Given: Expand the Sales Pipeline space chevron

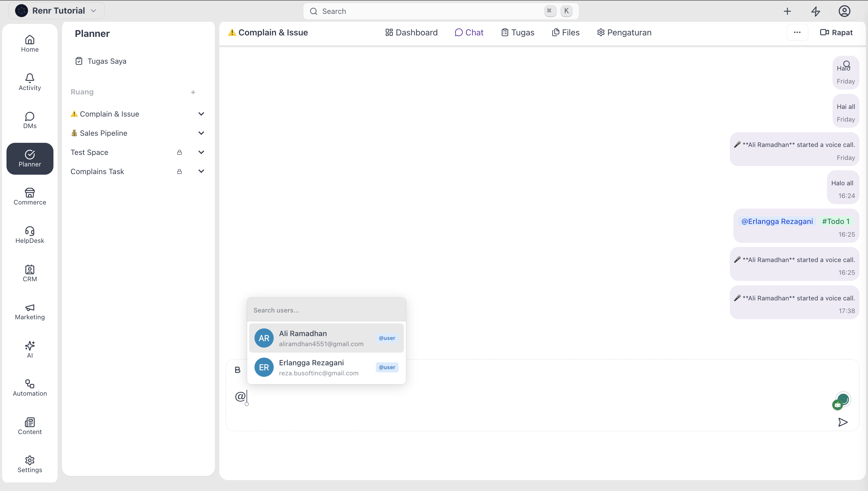Looking at the screenshot, I should click(x=201, y=133).
